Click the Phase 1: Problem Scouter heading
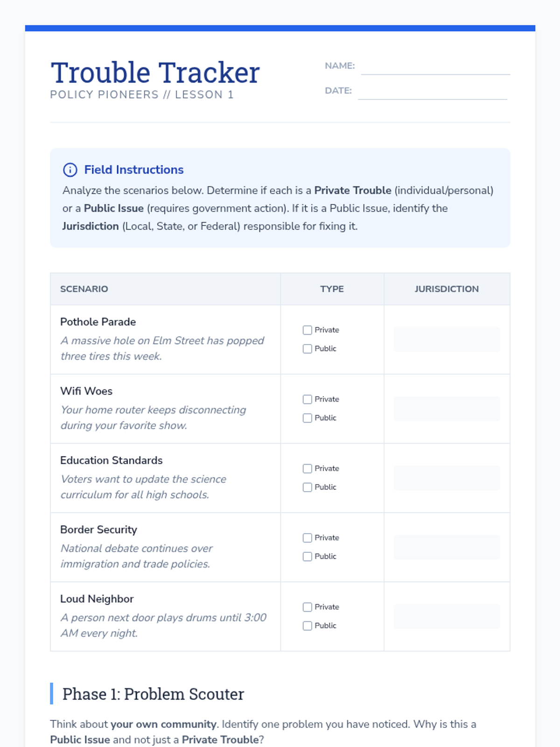Viewport: 560px width, 747px height. [153, 694]
